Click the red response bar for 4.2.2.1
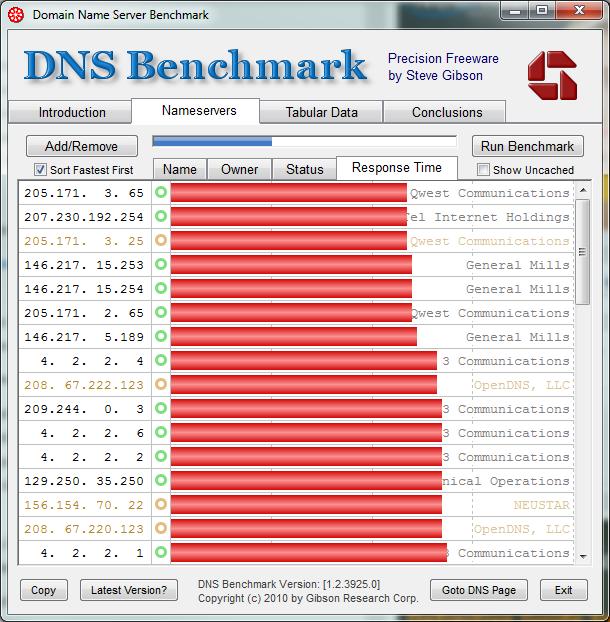The width and height of the screenshot is (610, 622). coord(309,553)
